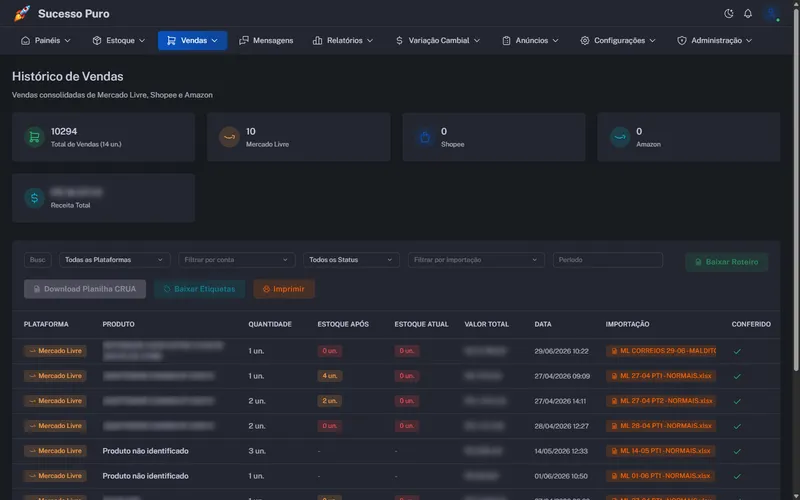Click the green cart Total de Vendas icon
The width and height of the screenshot is (800, 500).
(34, 137)
